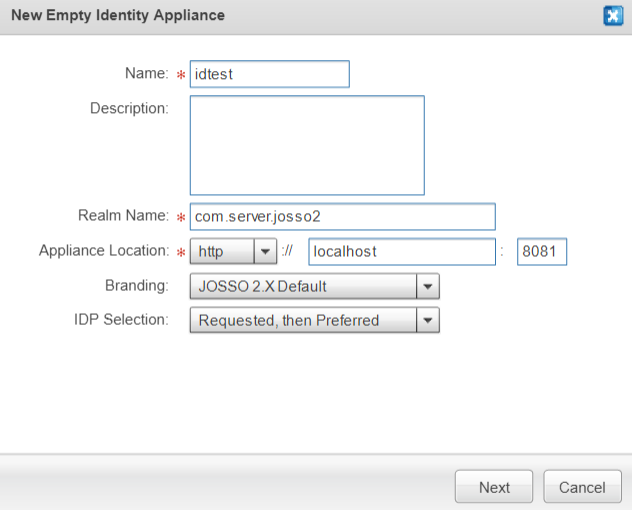This screenshot has width=632, height=510.
Task: Click the Realm Name label
Action: tap(123, 215)
